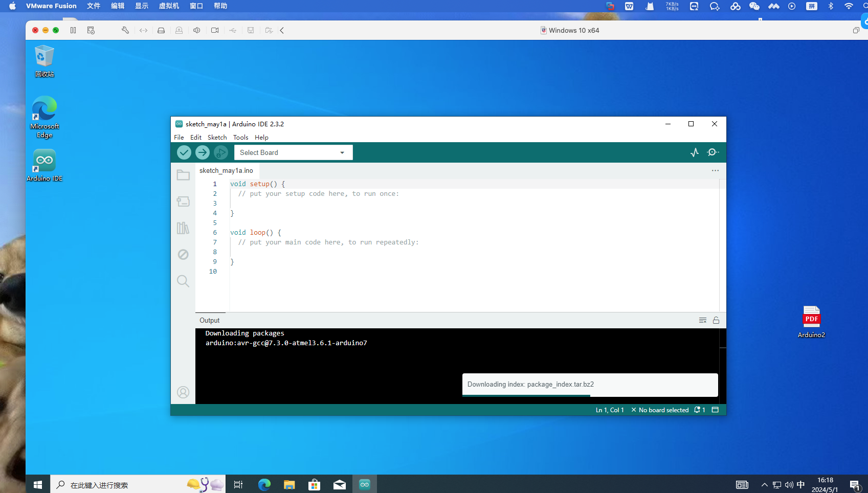Open Microsoft Edge from the taskbar
Viewport: 868px width, 493px height.
coord(264,485)
